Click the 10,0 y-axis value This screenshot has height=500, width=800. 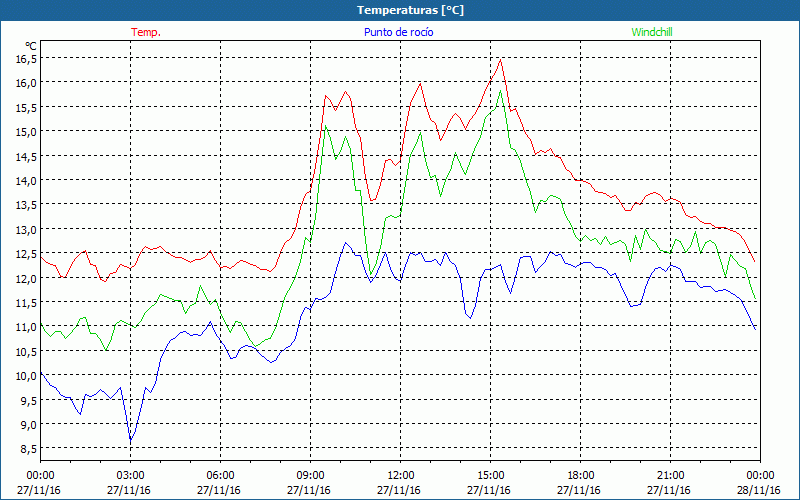27,376
